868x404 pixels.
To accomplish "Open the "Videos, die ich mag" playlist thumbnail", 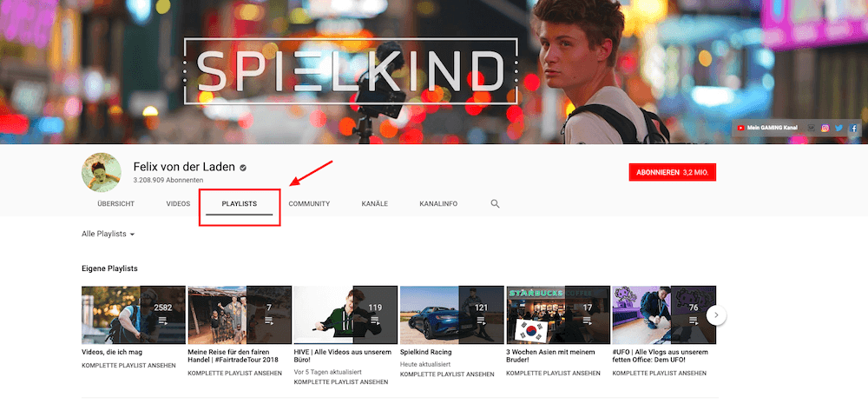I will 134,315.
